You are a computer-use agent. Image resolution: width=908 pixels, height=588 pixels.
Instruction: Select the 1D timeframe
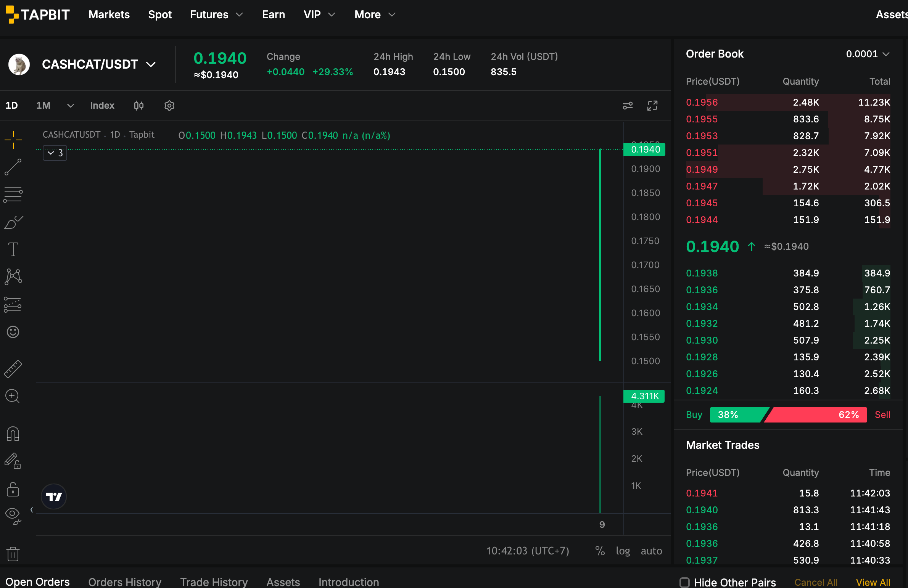click(11, 106)
